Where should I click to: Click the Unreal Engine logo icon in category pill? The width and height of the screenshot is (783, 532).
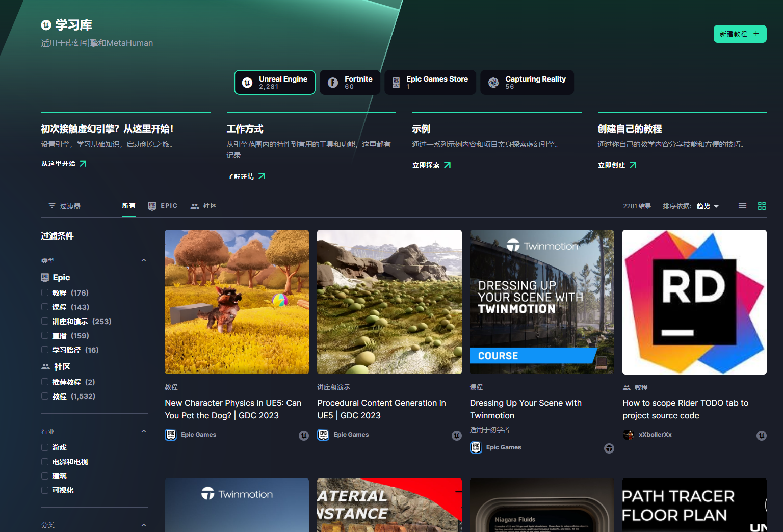click(247, 83)
